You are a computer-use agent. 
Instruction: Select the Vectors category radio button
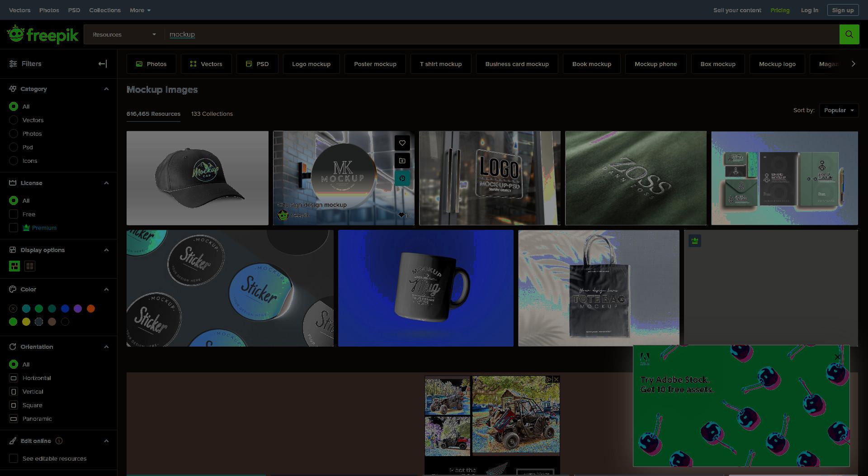(x=14, y=120)
